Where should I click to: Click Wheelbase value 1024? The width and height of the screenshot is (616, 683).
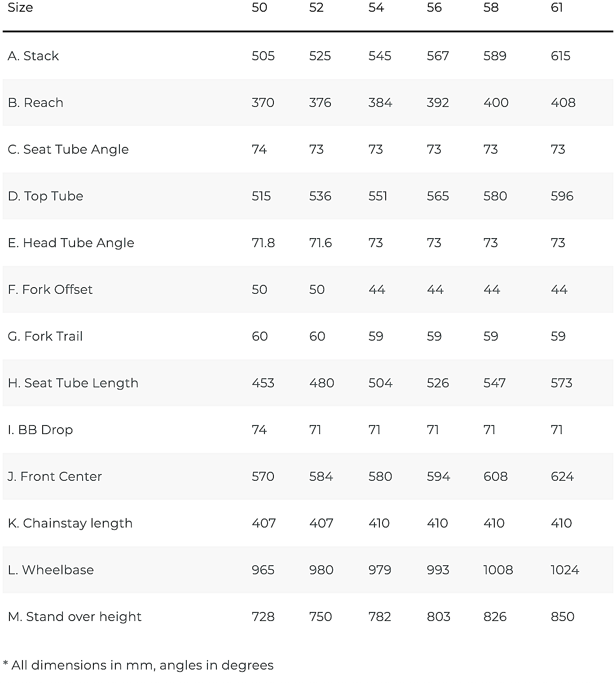click(565, 570)
